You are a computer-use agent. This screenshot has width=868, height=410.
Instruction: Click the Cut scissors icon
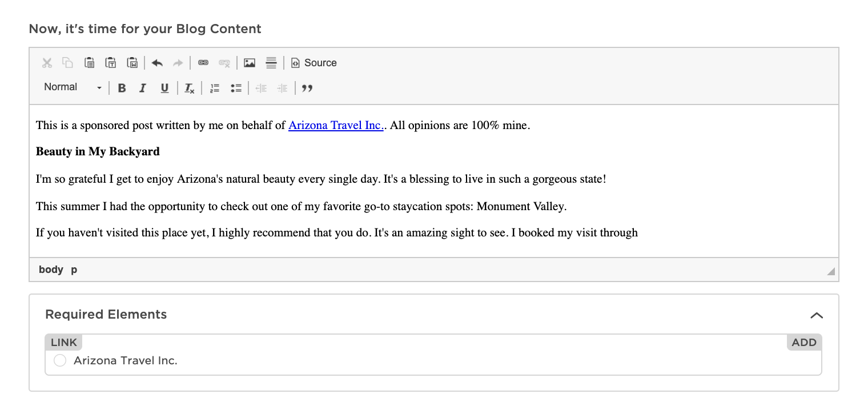pyautogui.click(x=47, y=63)
